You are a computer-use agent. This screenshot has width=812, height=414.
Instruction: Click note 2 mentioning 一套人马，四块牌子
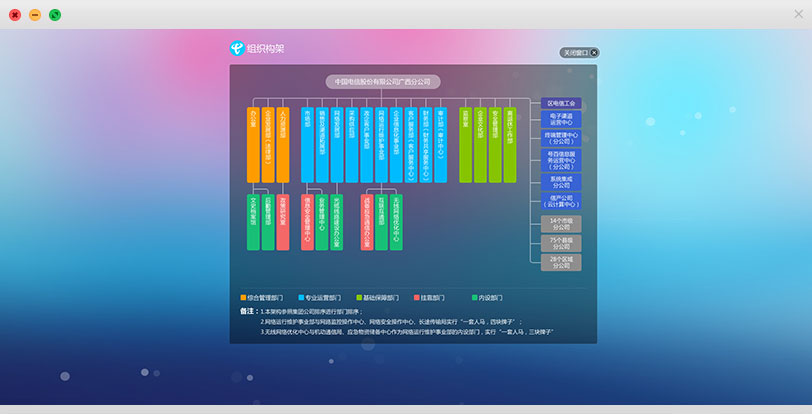(392, 322)
